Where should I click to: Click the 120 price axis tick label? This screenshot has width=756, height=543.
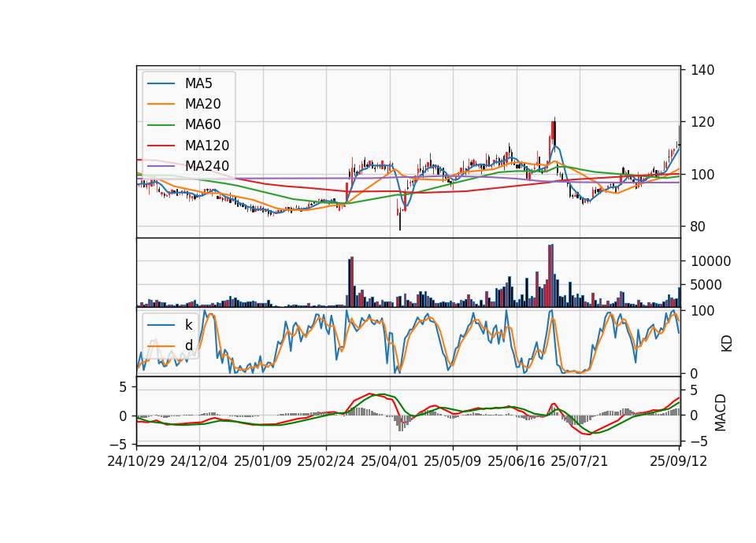(702, 123)
